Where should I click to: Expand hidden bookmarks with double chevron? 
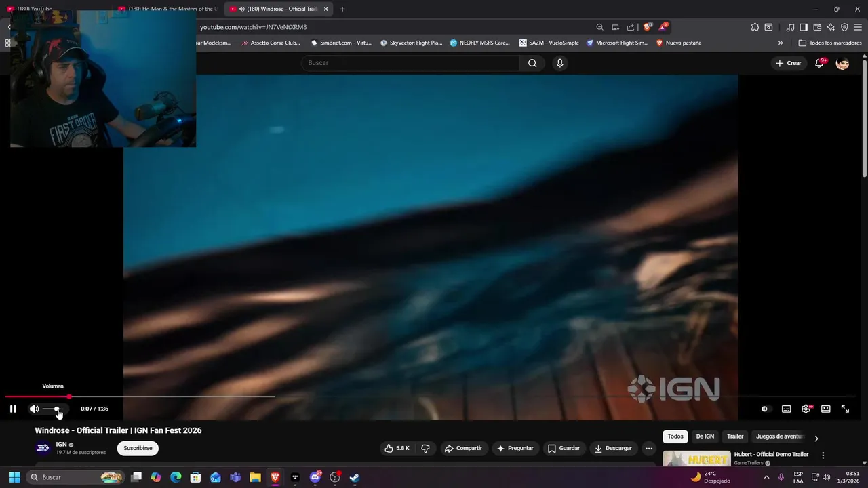point(781,43)
